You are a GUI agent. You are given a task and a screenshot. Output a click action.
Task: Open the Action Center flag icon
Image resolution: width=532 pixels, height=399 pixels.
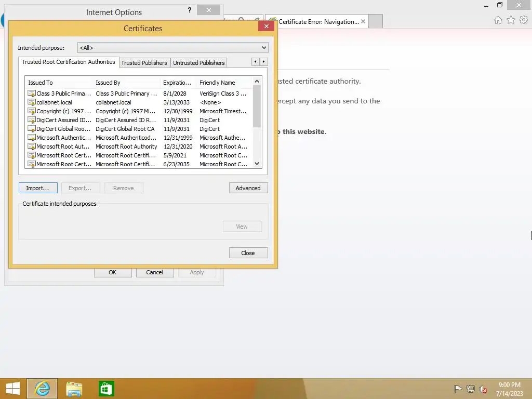(x=458, y=389)
